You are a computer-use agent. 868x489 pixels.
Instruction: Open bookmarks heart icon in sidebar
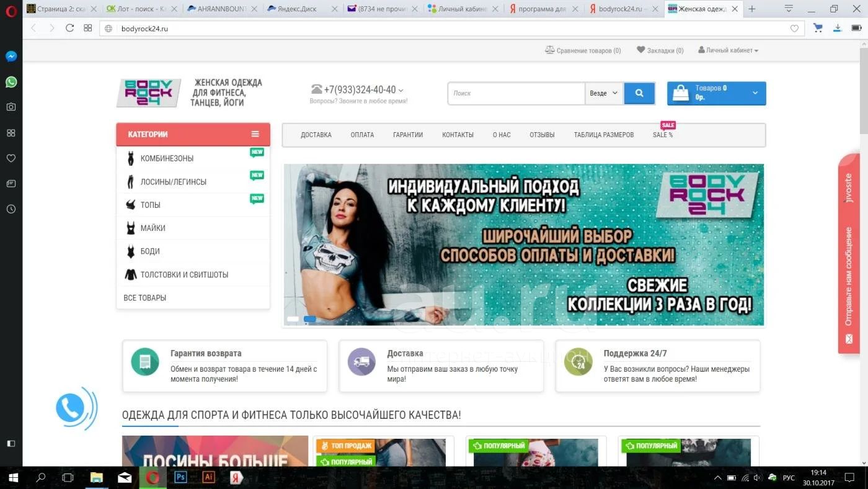coord(11,158)
